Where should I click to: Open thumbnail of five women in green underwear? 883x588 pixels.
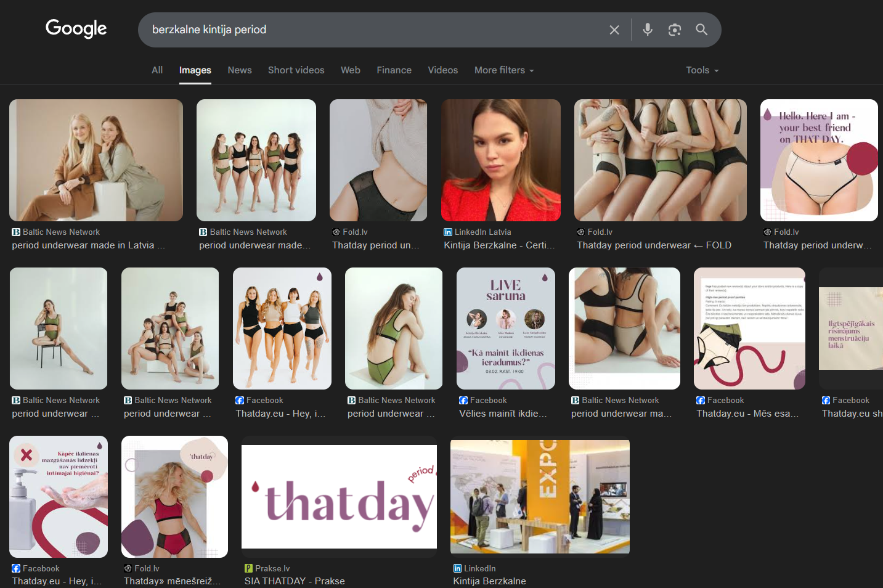(x=256, y=160)
